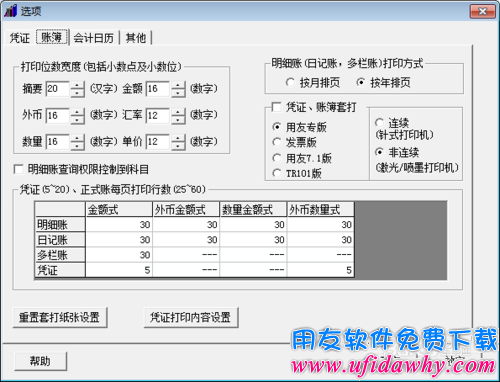Select the 账簿 tab
Screen dimensions: 500x382
51,37
